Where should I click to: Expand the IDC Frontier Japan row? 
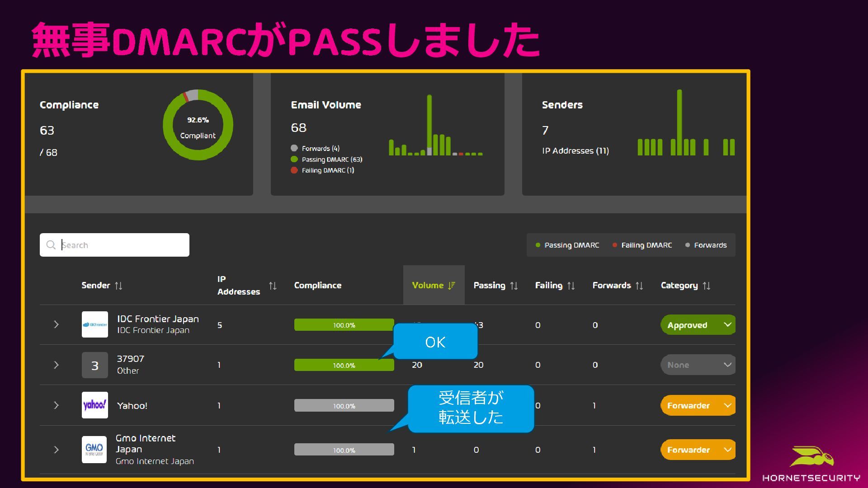point(56,324)
